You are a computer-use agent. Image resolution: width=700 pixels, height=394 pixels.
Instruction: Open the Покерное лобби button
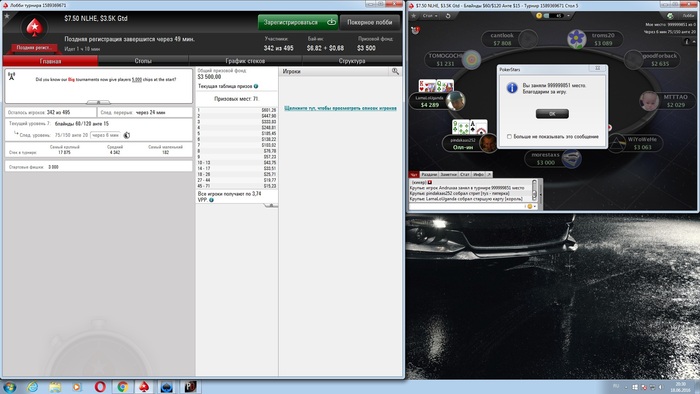click(370, 22)
